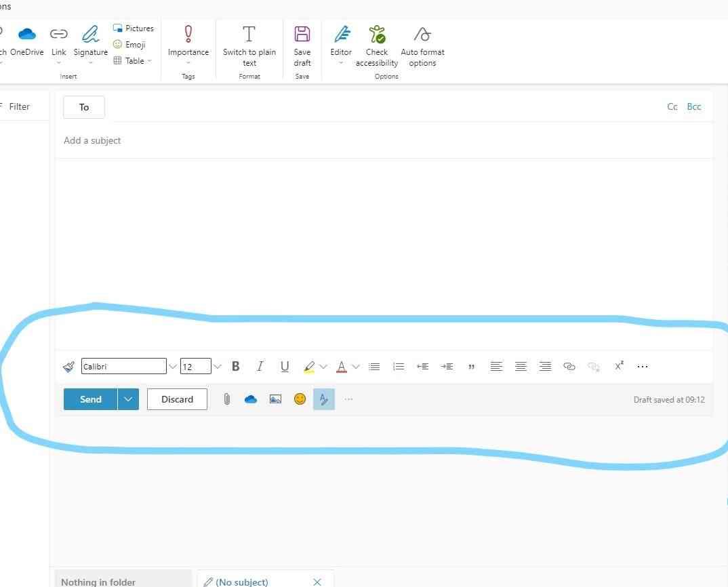728x587 pixels.
Task: Click the font size 12 box
Action: click(195, 367)
